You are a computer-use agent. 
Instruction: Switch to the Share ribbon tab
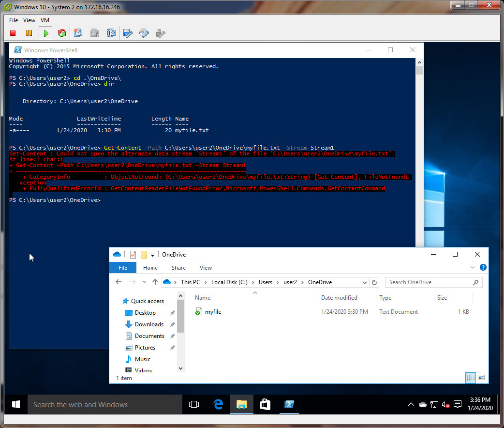coord(178,267)
